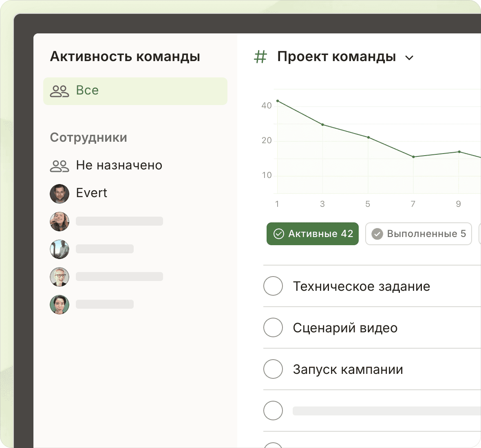Click the first data point on the chart

[278, 101]
